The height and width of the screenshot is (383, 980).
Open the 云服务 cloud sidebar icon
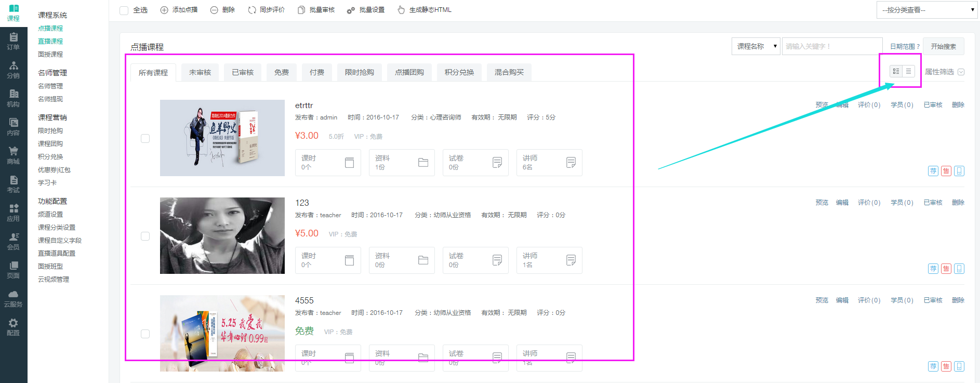[x=14, y=298]
